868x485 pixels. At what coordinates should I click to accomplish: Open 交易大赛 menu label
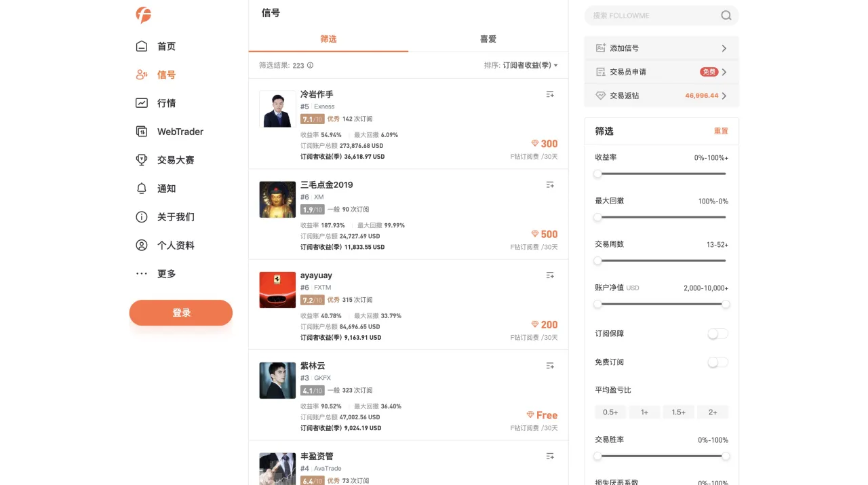click(176, 160)
